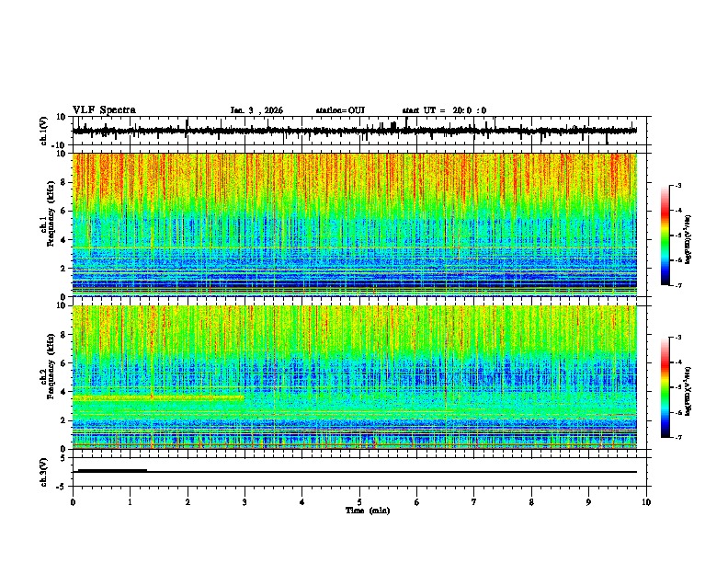Click the ch.1 spectrogram color scale bar

pos(665,236)
